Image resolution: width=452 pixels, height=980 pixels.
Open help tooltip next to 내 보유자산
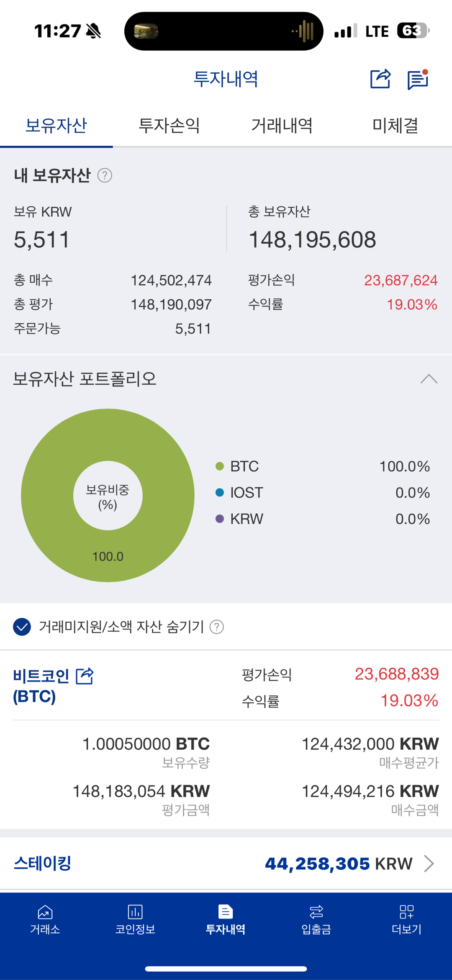point(106,175)
